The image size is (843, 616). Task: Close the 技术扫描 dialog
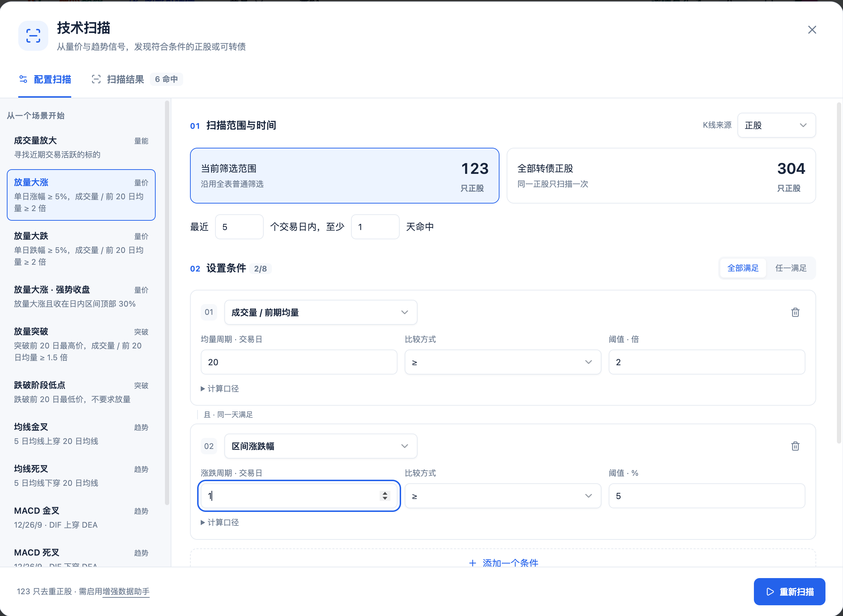[812, 30]
